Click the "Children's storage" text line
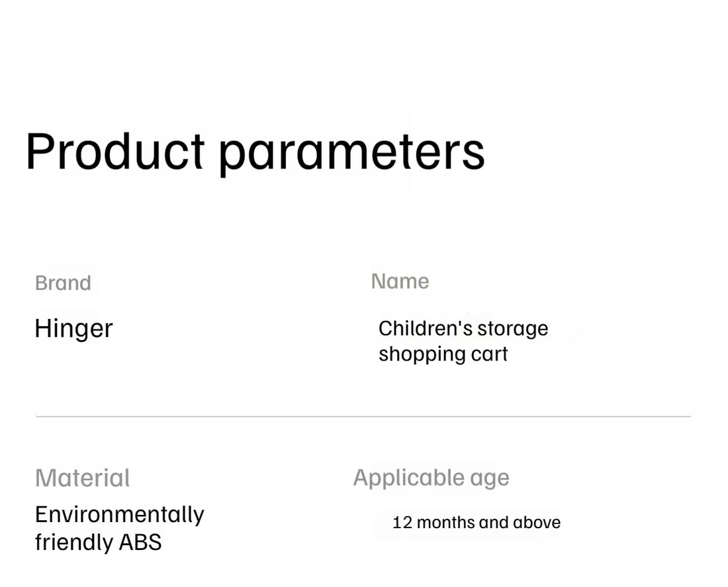This screenshot has height=587, width=728. (x=463, y=328)
